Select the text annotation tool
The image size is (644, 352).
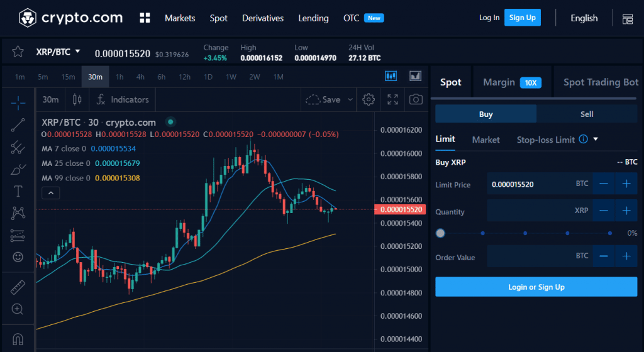[x=18, y=191]
